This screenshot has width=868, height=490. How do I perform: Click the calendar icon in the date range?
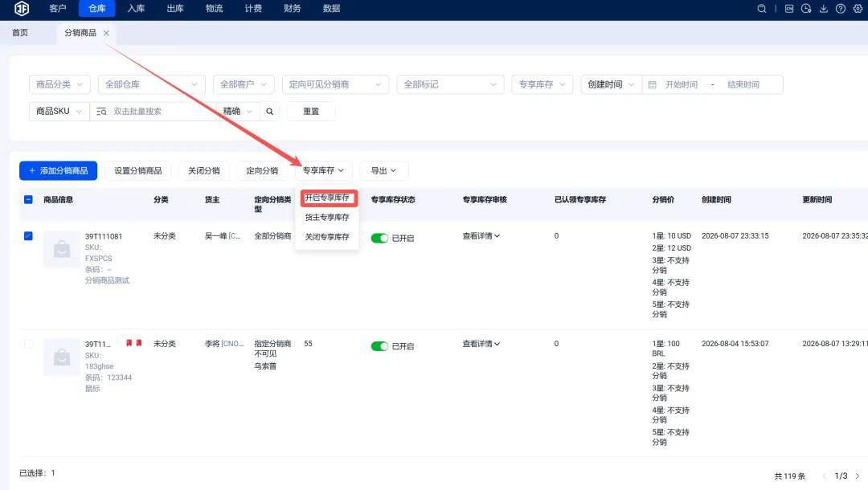(x=652, y=84)
